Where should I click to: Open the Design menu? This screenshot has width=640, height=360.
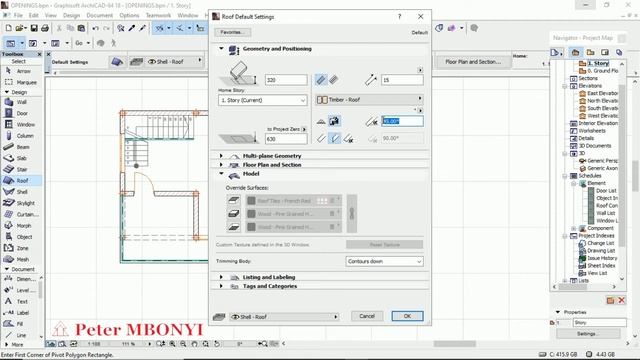pyautogui.click(x=71, y=15)
